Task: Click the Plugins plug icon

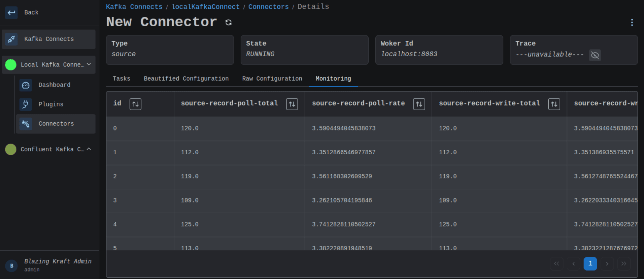Action: pos(26,104)
